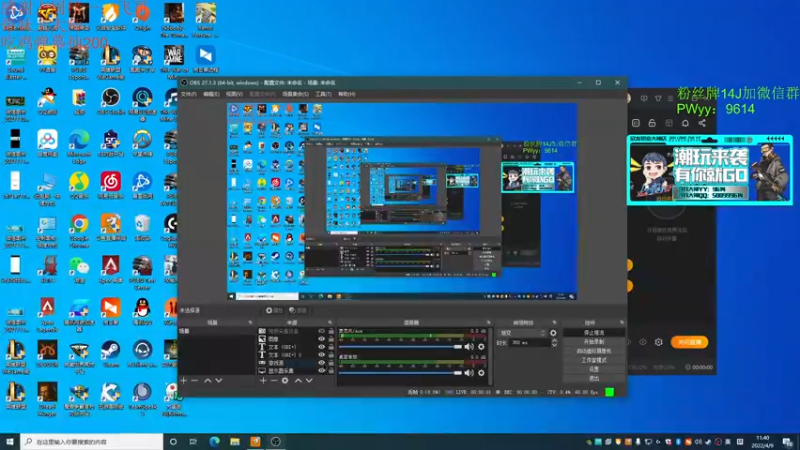Viewport: 800px width, 450px height.
Task: Move the scene up in the scenes list
Action: [208, 381]
